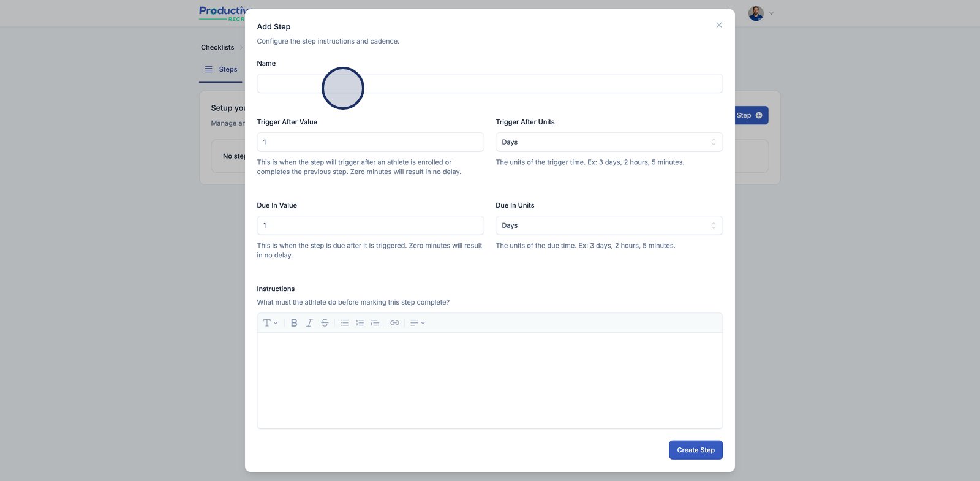Click the Due In Value field
Viewport: 980px width, 481px height.
click(370, 225)
